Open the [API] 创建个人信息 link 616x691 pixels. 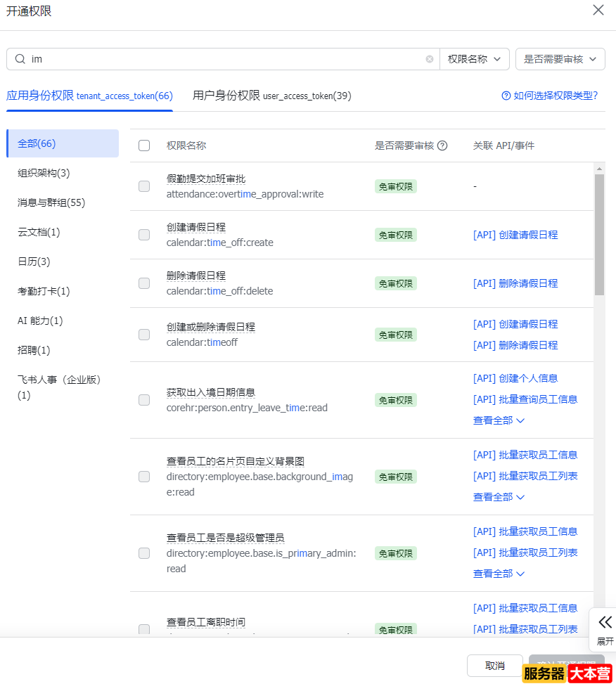point(515,378)
